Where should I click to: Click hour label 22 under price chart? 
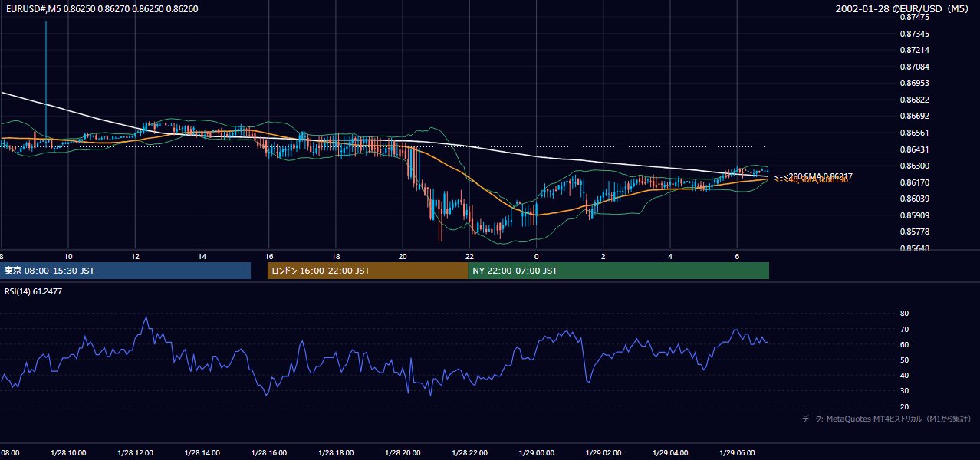coord(469,256)
